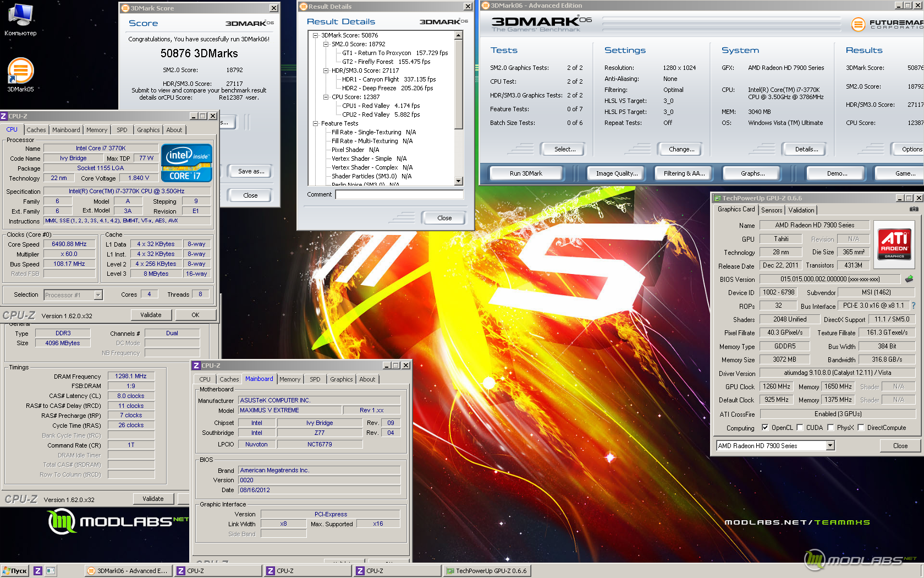Collapse the Feature Tests tree node

click(x=316, y=123)
